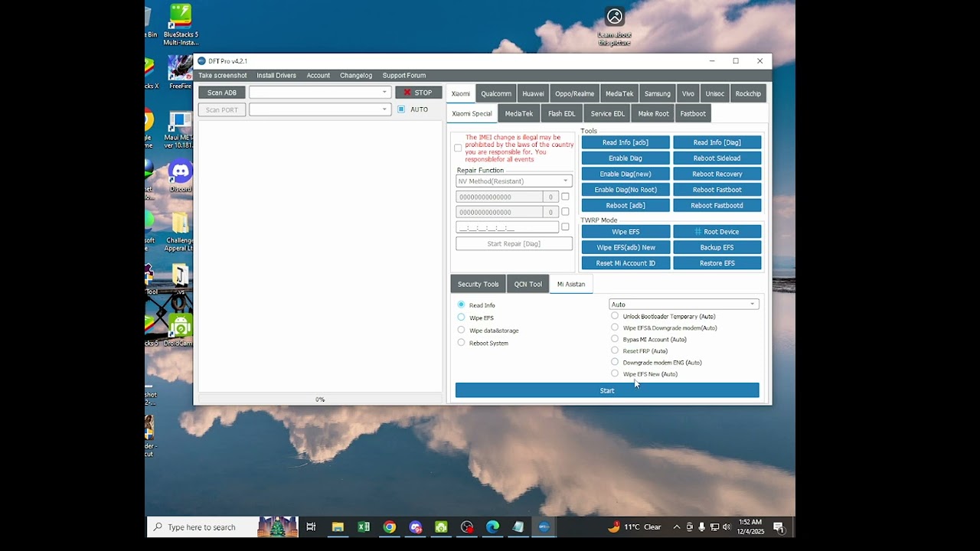Open the Auto mode dropdown

pyautogui.click(x=684, y=305)
